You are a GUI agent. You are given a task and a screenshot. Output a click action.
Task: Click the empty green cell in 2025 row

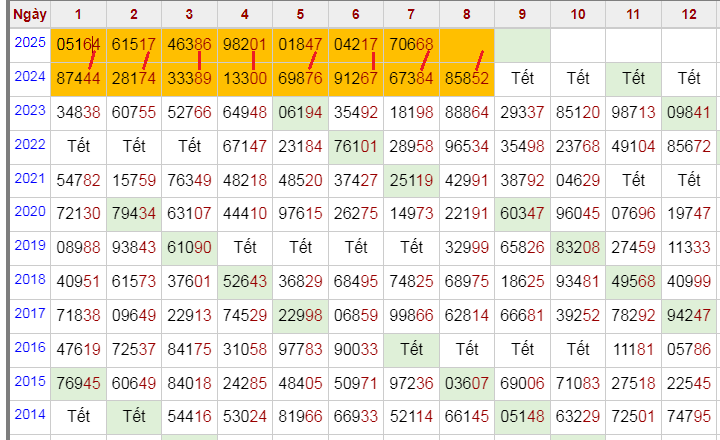[522, 45]
